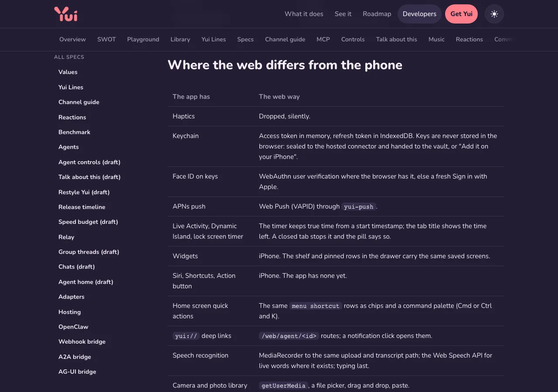Open the Agents spec
The width and height of the screenshot is (558, 392).
[69, 147]
